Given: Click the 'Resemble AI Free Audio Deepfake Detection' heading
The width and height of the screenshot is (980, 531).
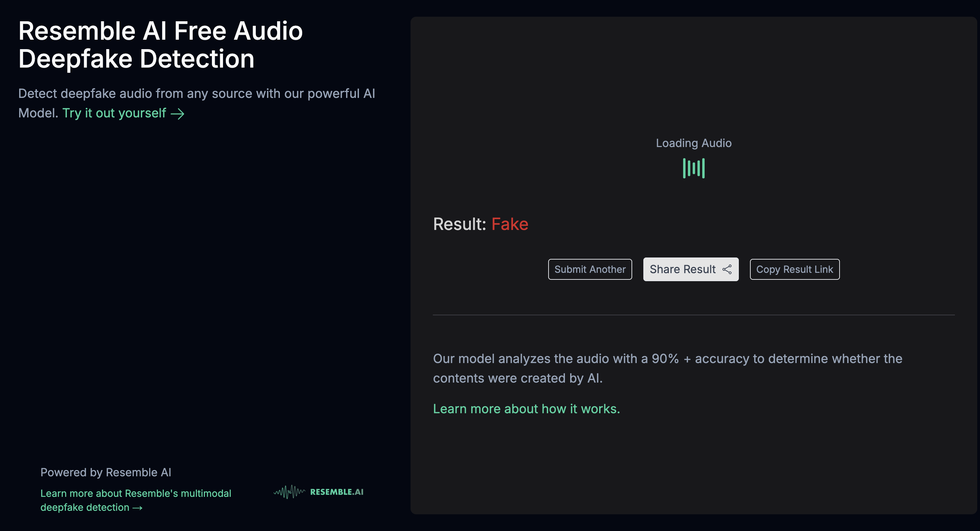Looking at the screenshot, I should click(x=160, y=45).
